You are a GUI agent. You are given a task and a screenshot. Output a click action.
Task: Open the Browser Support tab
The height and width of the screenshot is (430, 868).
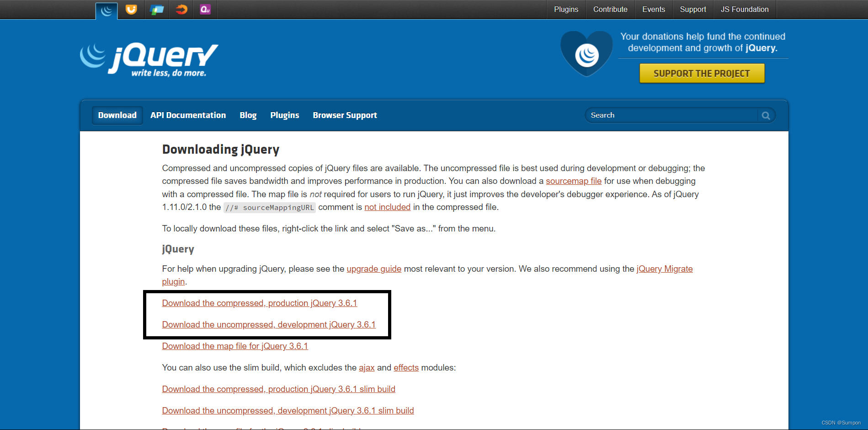tap(345, 115)
